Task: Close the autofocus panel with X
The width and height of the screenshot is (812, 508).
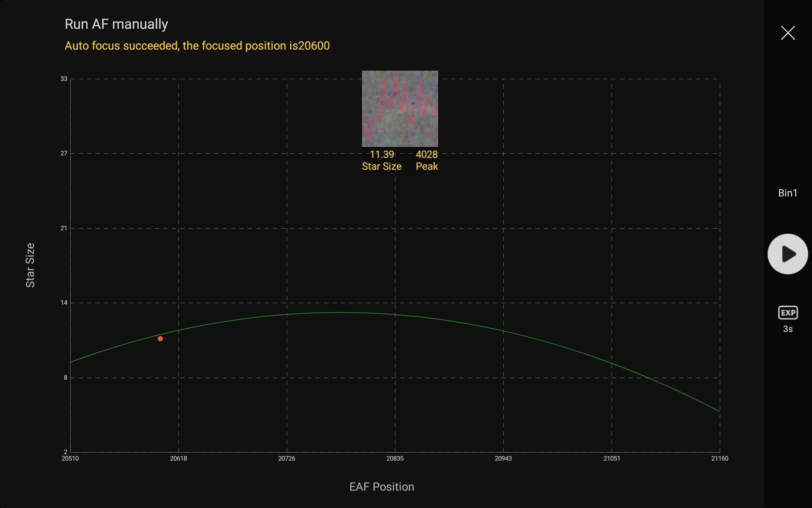Action: click(x=787, y=33)
